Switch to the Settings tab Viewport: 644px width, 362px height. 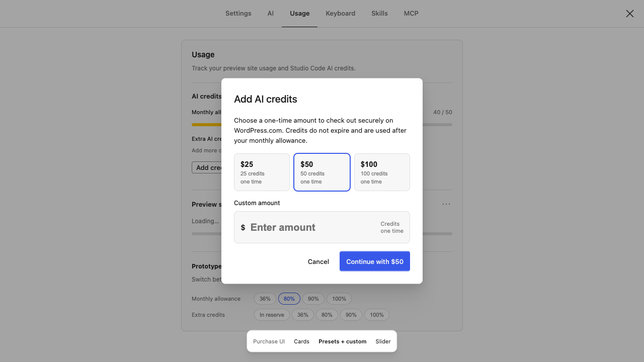[x=238, y=14]
